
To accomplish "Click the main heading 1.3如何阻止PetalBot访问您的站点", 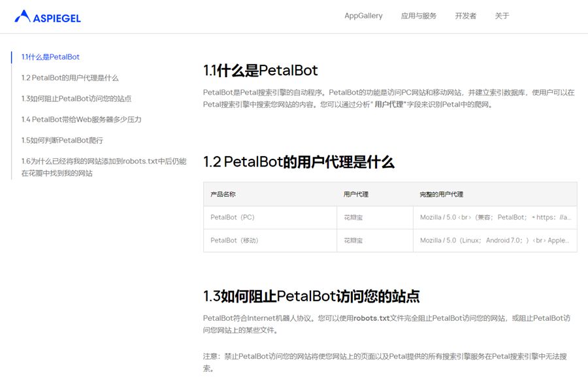I will click(x=311, y=296).
